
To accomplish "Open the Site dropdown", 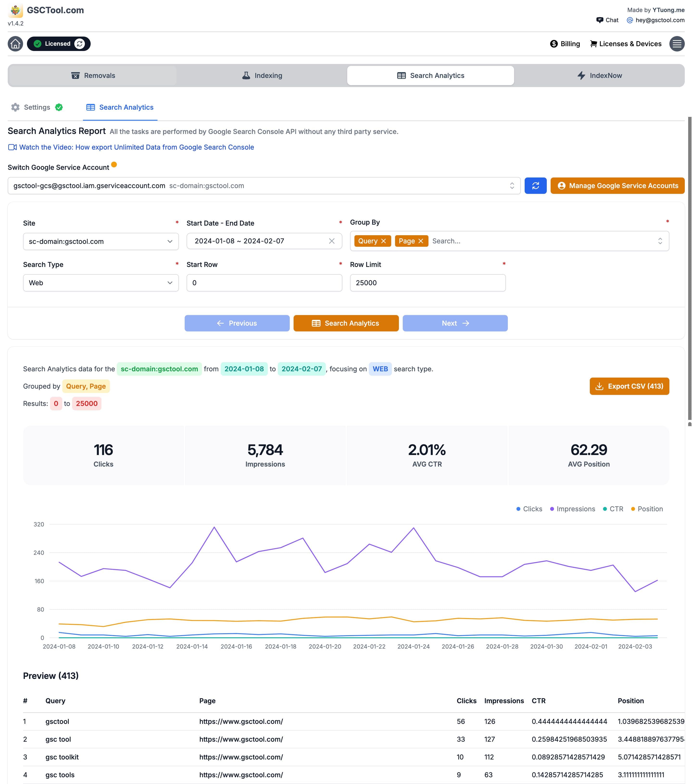I will pyautogui.click(x=101, y=241).
